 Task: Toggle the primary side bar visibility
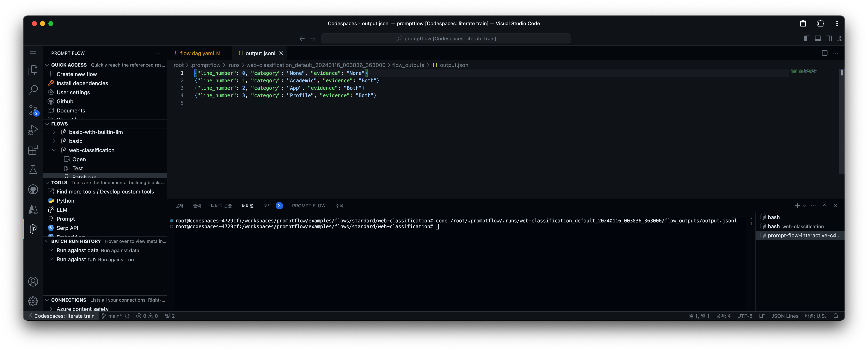[807, 38]
